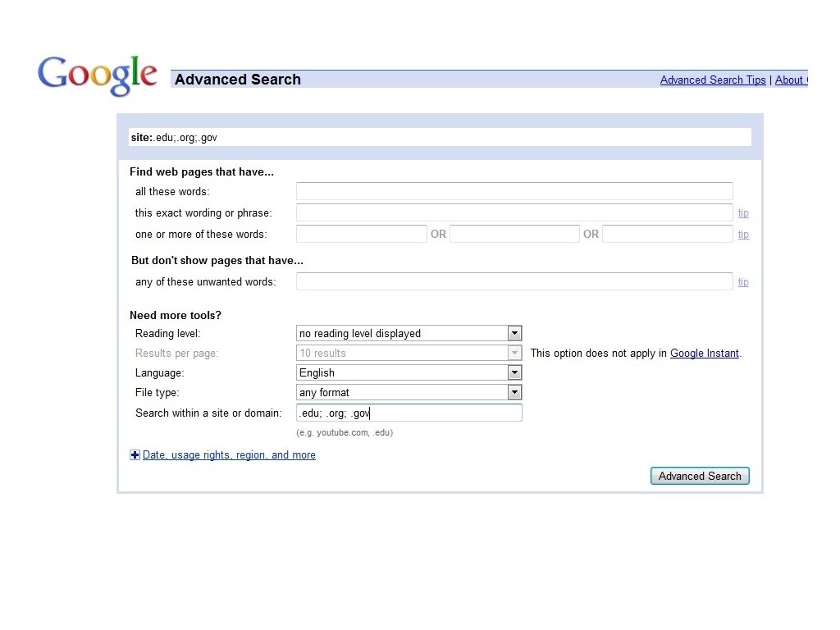Click into the all these words field
The width and height of the screenshot is (840, 630).
click(514, 191)
